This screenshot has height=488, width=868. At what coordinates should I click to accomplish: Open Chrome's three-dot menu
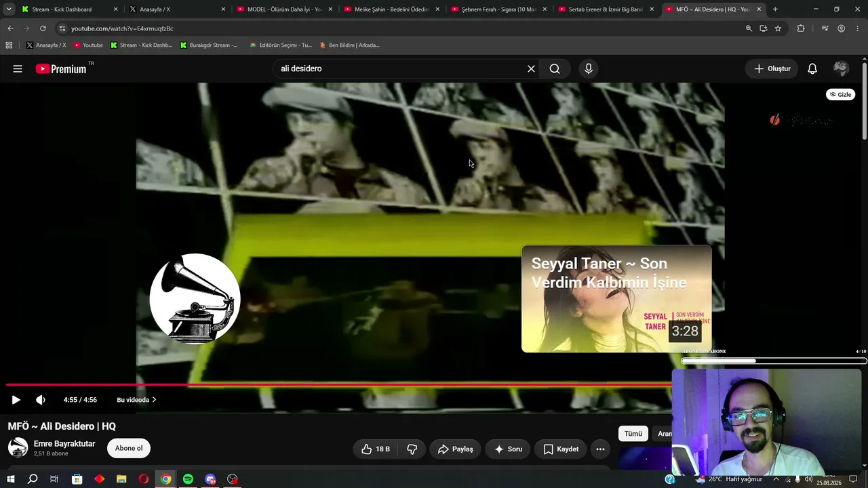(x=857, y=28)
